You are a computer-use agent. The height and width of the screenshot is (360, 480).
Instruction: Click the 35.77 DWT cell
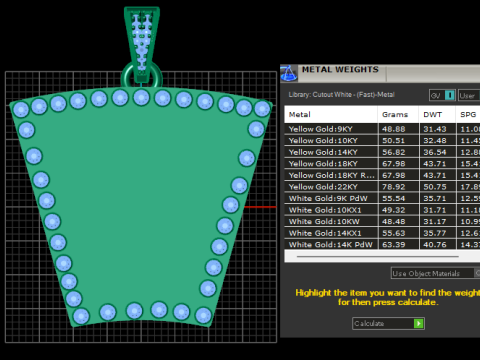[437, 233]
